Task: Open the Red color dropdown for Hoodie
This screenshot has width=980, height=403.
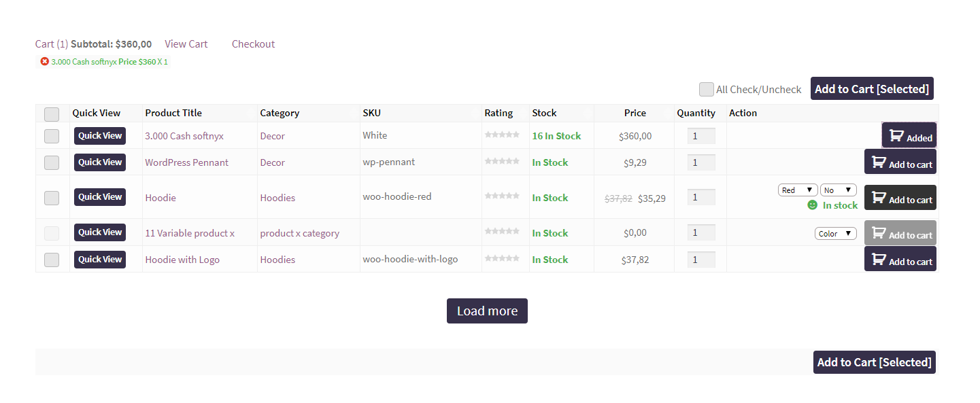Action: pyautogui.click(x=798, y=190)
